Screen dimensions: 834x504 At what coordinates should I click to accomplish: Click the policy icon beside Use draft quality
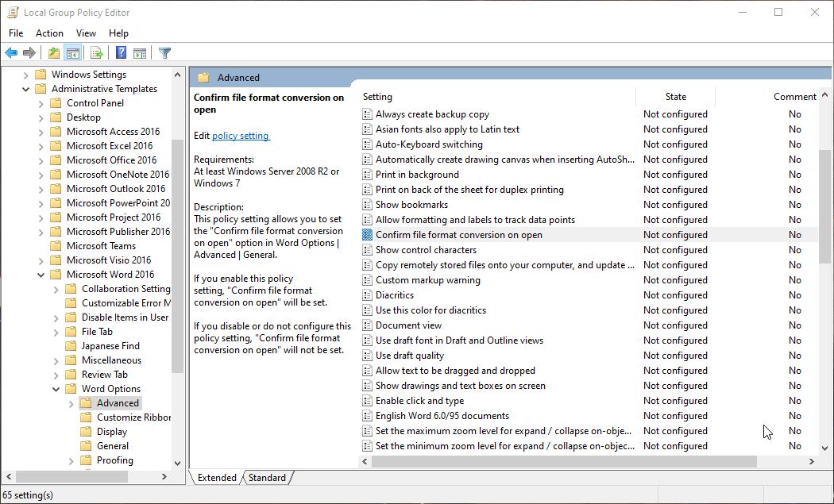click(367, 356)
